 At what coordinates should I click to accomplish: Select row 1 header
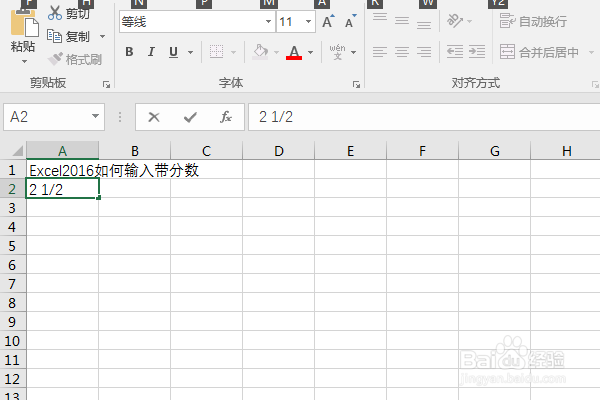13,170
